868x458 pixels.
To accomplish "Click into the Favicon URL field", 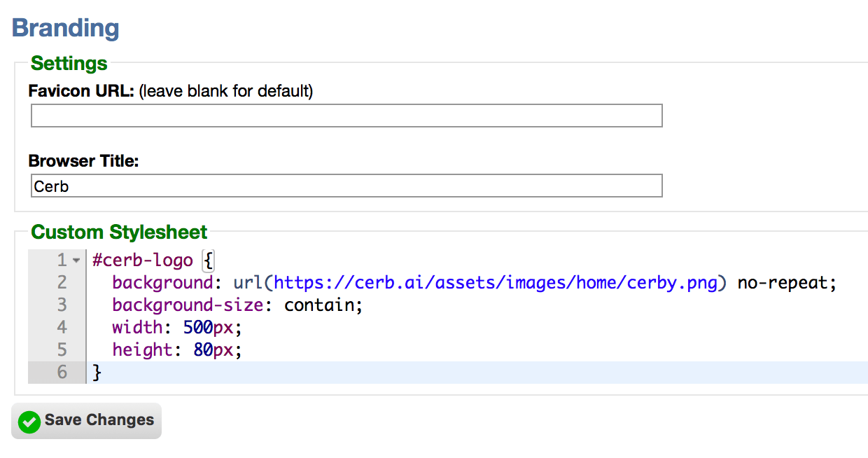I will 346,116.
